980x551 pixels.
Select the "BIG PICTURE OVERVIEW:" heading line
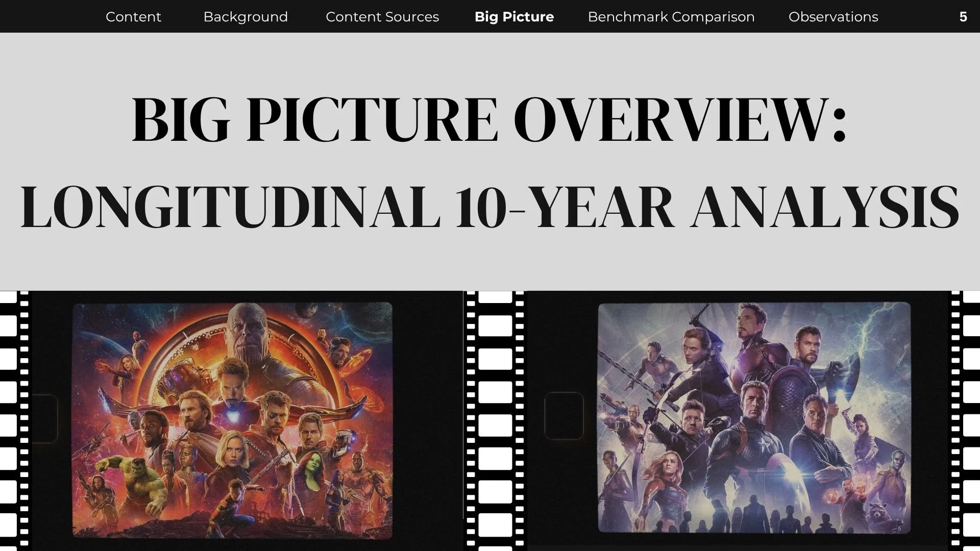click(x=489, y=118)
